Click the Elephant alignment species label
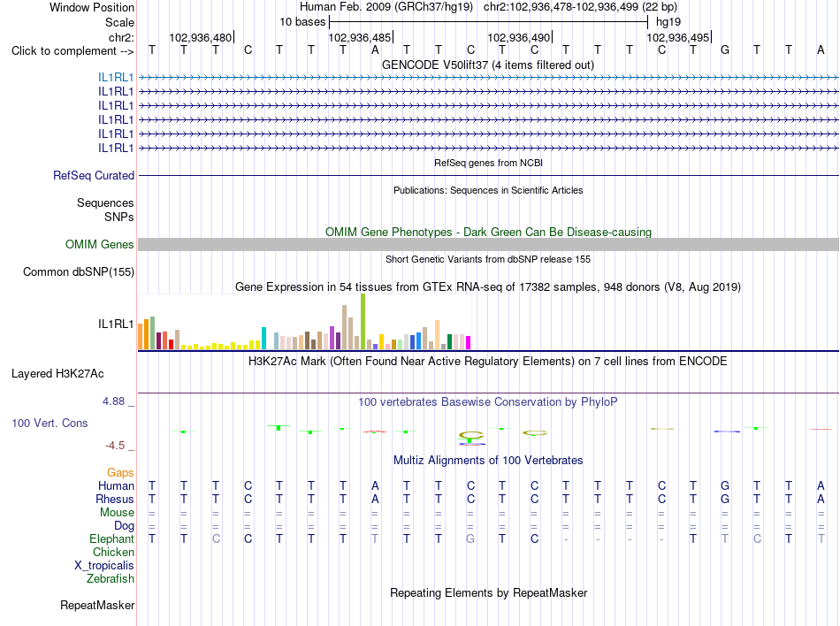840x626 pixels. pyautogui.click(x=112, y=538)
